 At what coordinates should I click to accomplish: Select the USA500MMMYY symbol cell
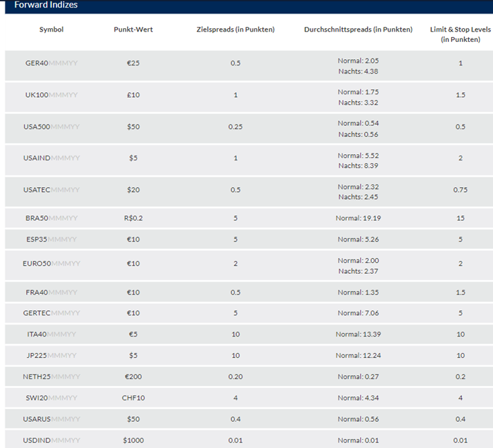click(x=51, y=127)
